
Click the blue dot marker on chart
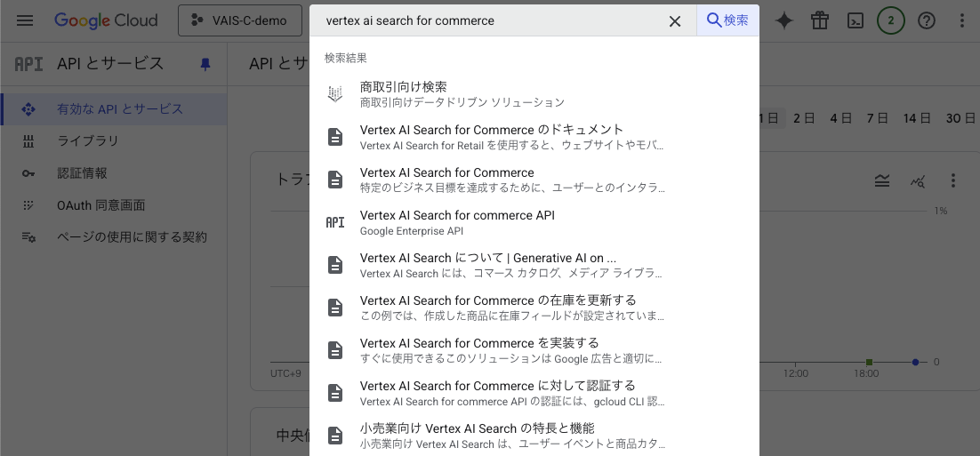pyautogui.click(x=916, y=363)
